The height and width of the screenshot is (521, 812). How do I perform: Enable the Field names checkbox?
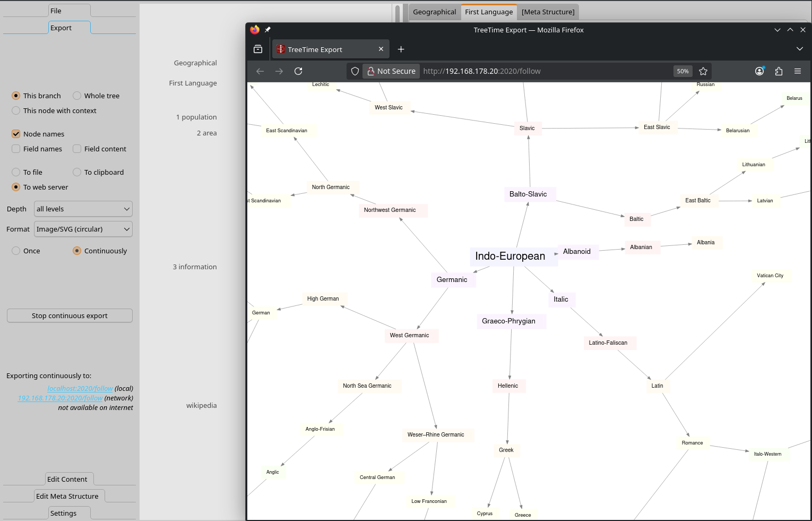point(16,149)
